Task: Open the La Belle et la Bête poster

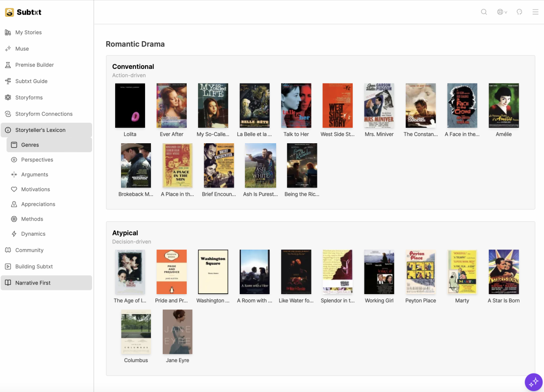Action: (255, 106)
